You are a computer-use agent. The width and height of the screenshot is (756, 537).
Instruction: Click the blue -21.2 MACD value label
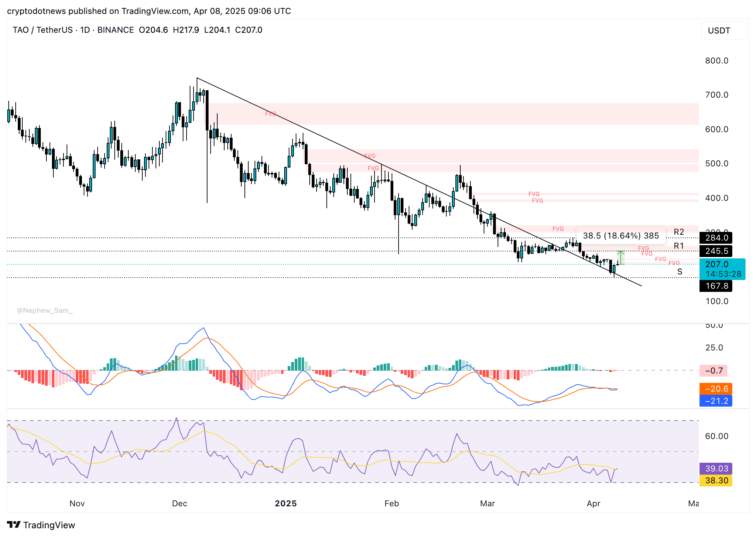pos(716,401)
